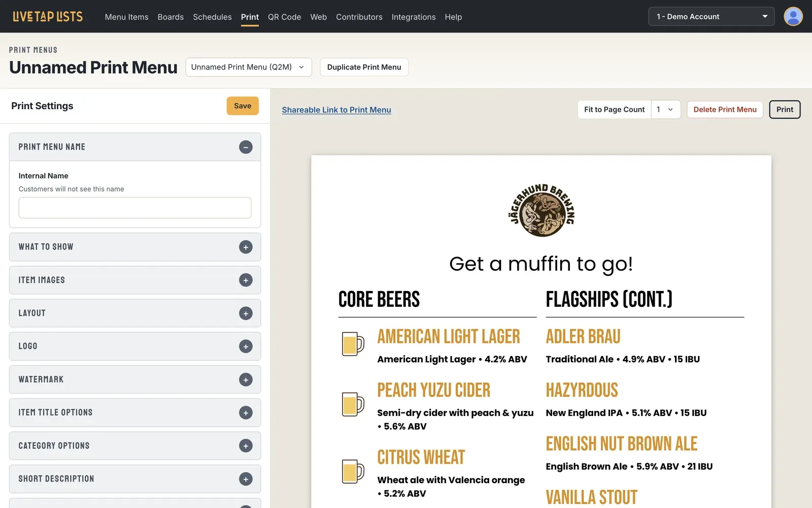Image resolution: width=812 pixels, height=508 pixels.
Task: Expand the What To Show section
Action: (x=246, y=247)
